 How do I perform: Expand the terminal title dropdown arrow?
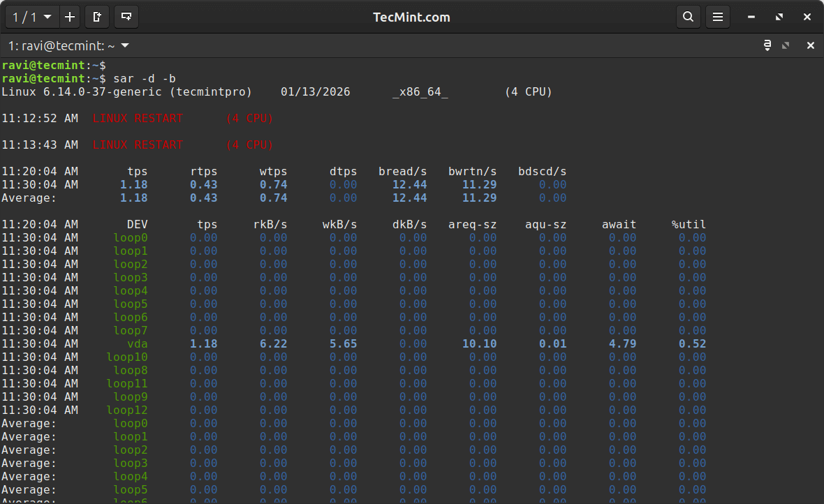click(x=124, y=45)
